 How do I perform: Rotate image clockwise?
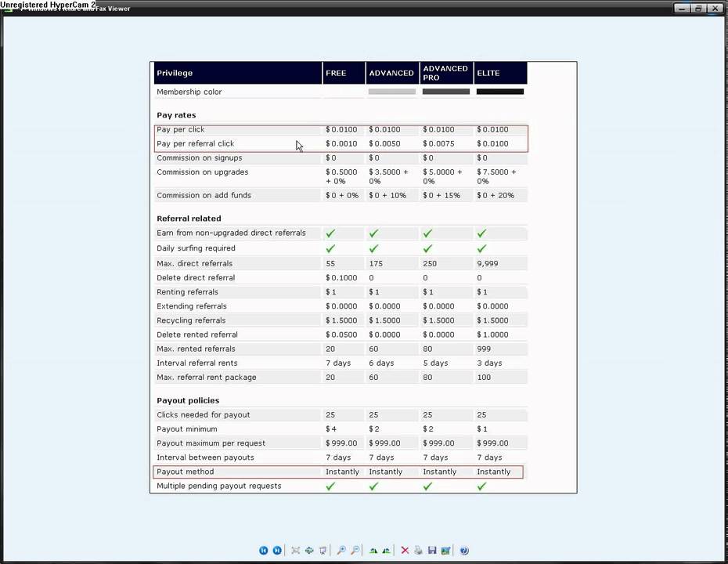click(373, 551)
